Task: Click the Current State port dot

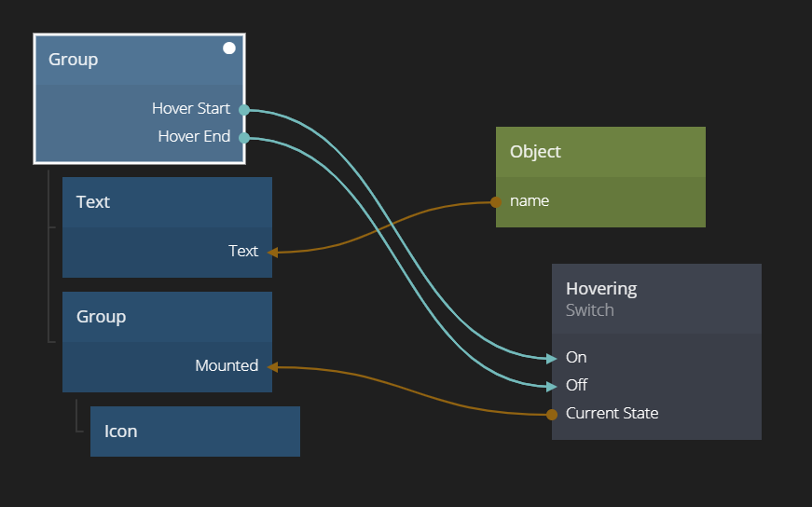Action: (552, 414)
